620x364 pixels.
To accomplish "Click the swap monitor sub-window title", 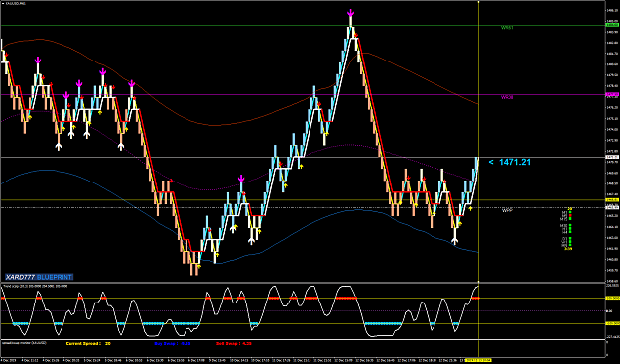I will [25, 343].
